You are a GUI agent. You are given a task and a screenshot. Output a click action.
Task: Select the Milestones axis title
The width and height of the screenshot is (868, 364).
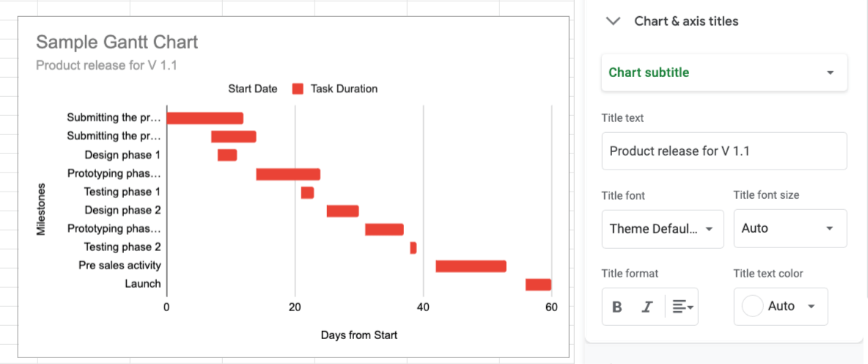[x=41, y=210]
